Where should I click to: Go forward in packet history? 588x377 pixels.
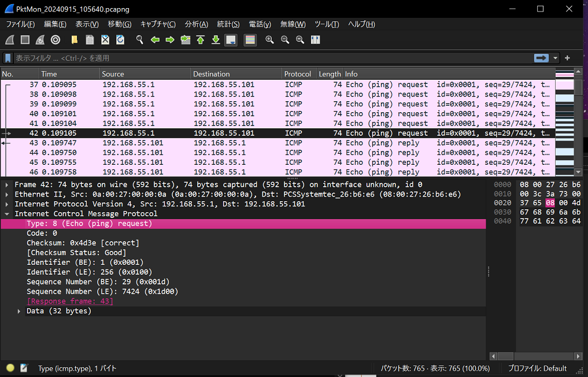tap(170, 40)
